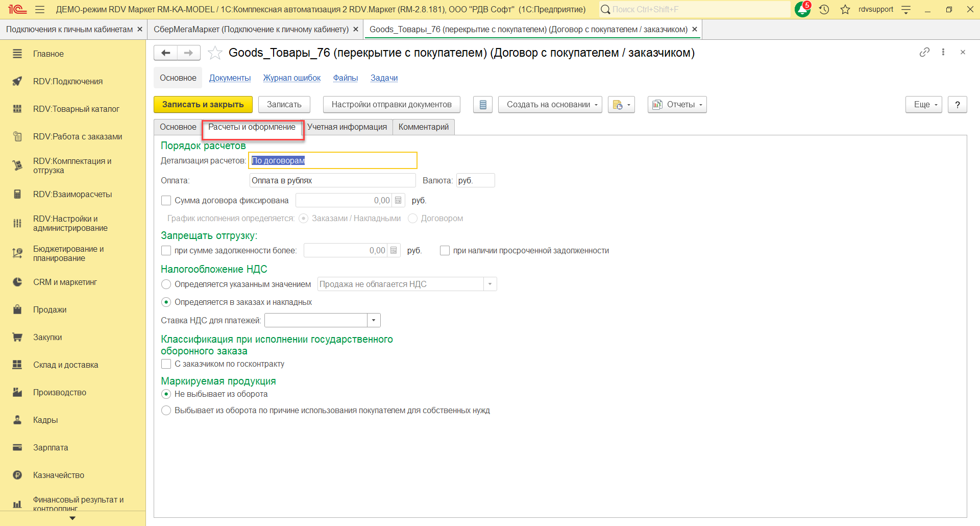This screenshot has width=980, height=526.
Task: Expand 'Ставка НДС для платежей' dropdown
Action: [x=374, y=321]
